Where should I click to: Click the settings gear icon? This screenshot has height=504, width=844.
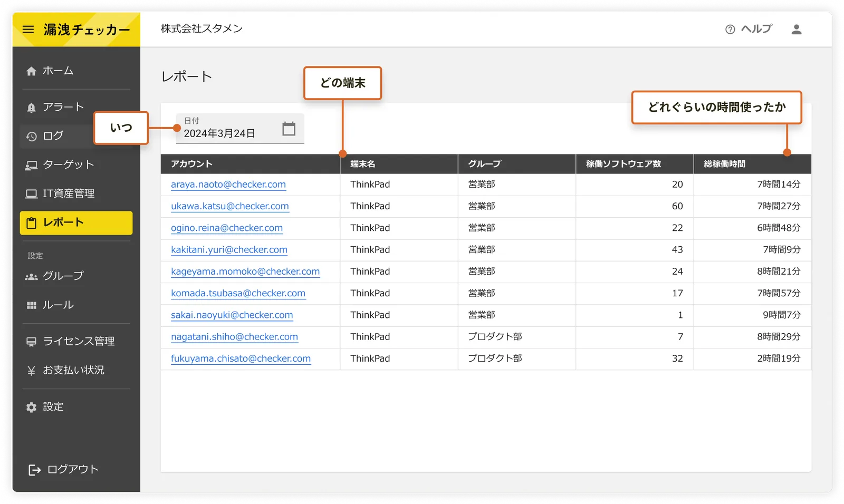click(x=32, y=407)
